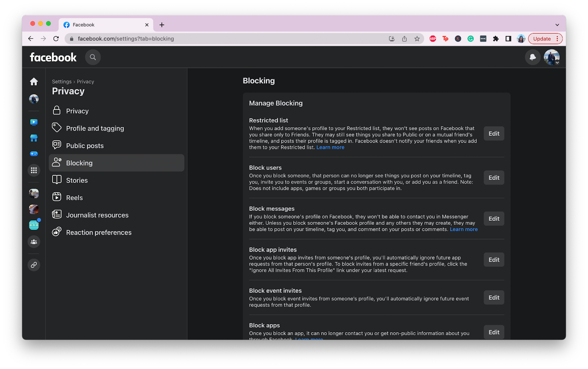588x369 pixels.
Task: Open Groups people icon in sidebar
Action: click(34, 242)
